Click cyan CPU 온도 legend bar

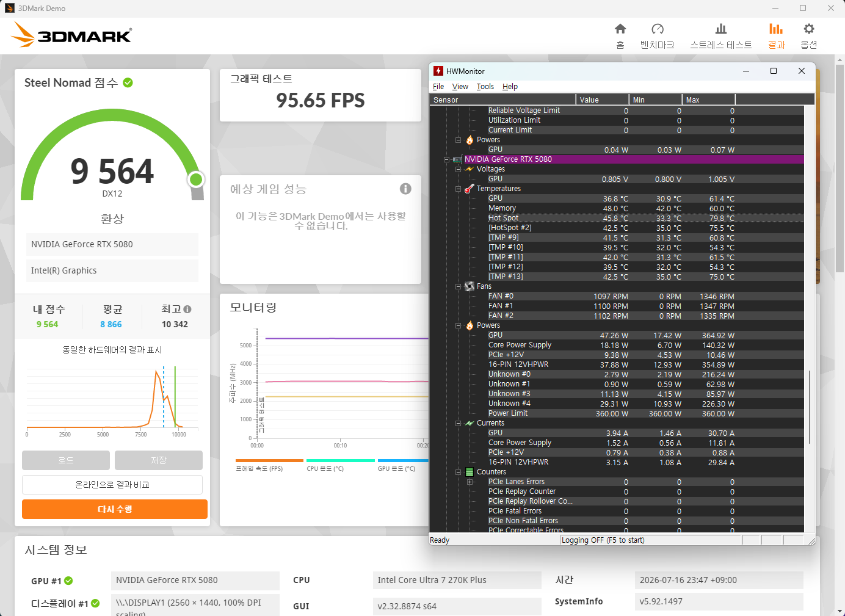[x=341, y=461]
